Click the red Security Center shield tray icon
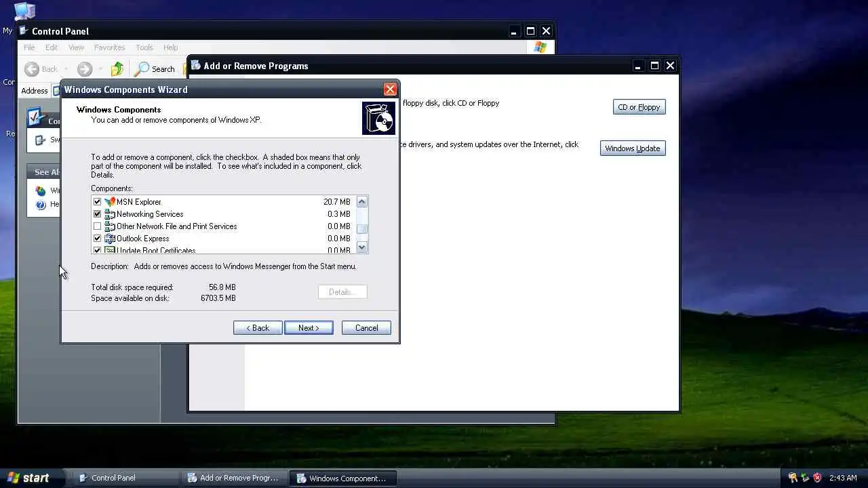The width and height of the screenshot is (868, 488). [x=817, y=478]
